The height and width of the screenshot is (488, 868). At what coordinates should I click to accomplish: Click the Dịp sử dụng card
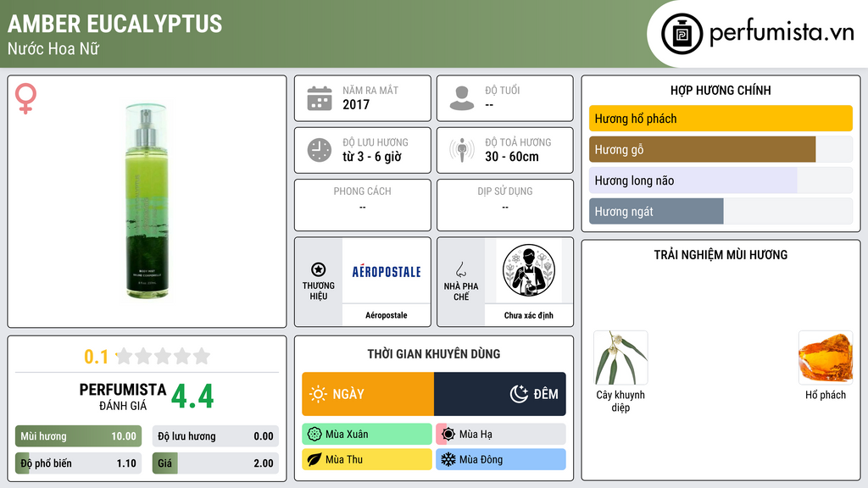click(x=505, y=205)
